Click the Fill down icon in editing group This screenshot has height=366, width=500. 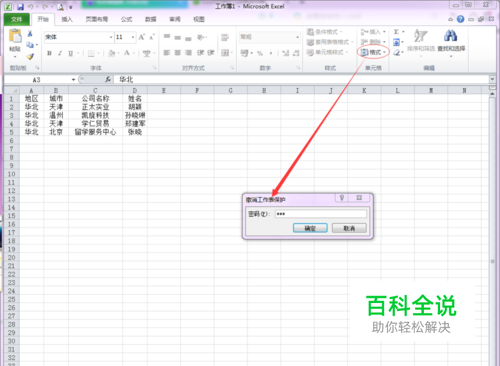coord(396,42)
